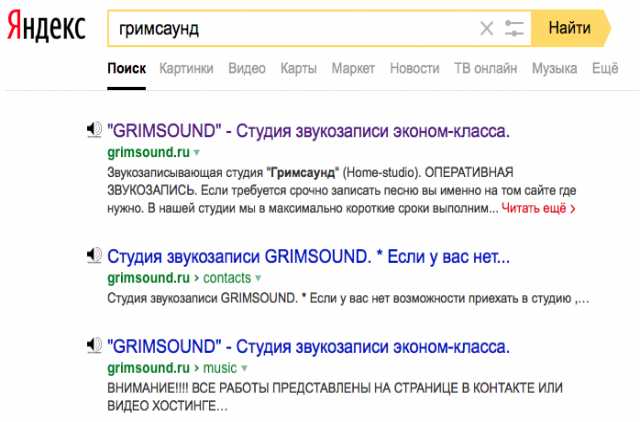640x422 pixels.
Task: Click grimsound.ru URL of the music result
Action: click(x=149, y=368)
